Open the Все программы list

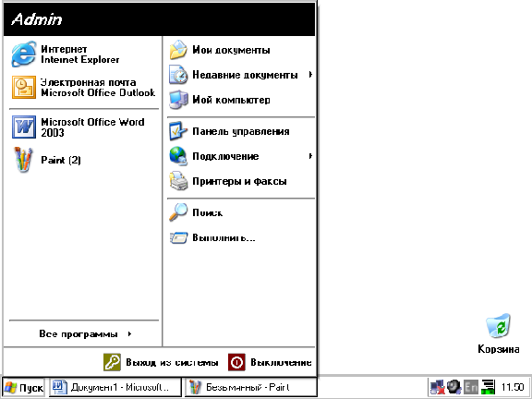(x=84, y=333)
